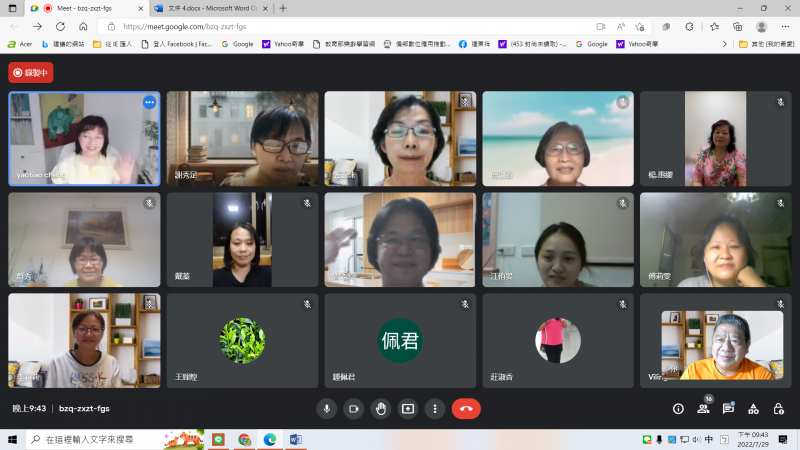Open the browser profile avatar
Screen dimensions: 800x450
coord(761,27)
